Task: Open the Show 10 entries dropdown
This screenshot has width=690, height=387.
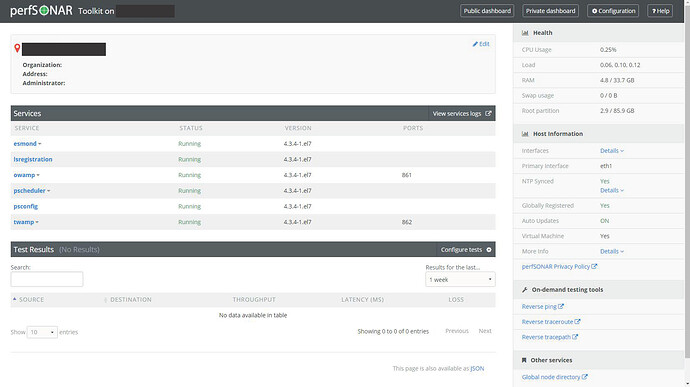Action: (42, 332)
